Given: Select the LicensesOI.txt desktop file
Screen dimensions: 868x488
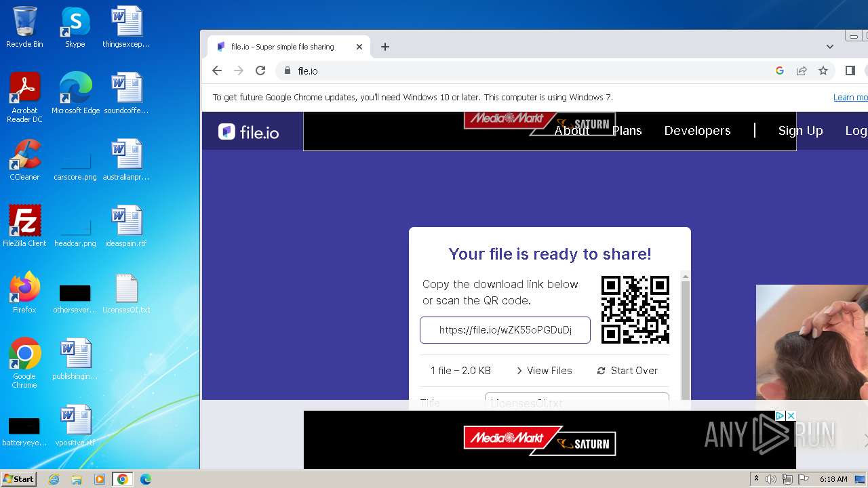Looking at the screenshot, I should coord(126,293).
